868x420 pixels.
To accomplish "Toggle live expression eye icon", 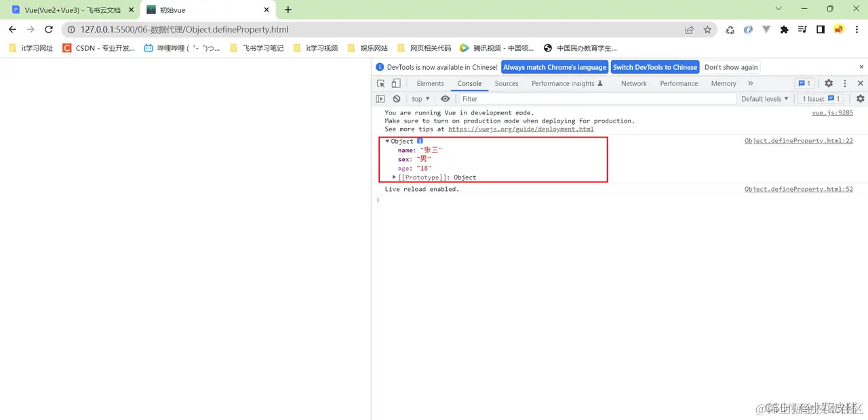I will [445, 99].
